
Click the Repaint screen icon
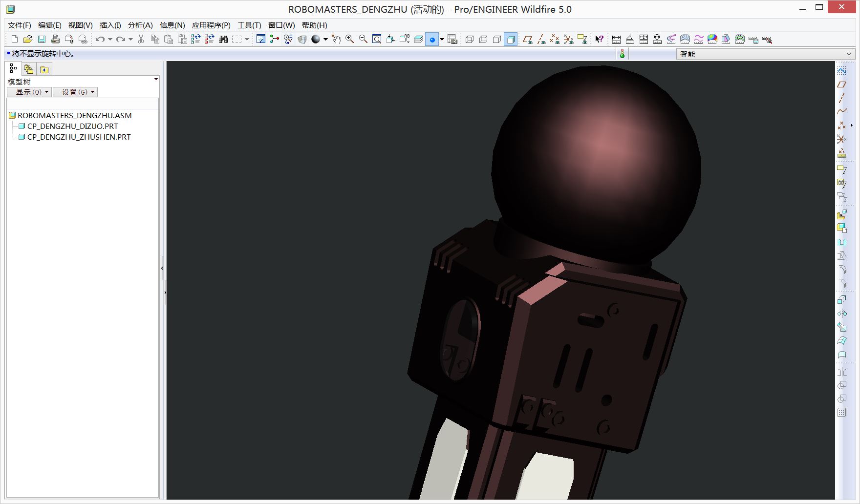pyautogui.click(x=261, y=39)
